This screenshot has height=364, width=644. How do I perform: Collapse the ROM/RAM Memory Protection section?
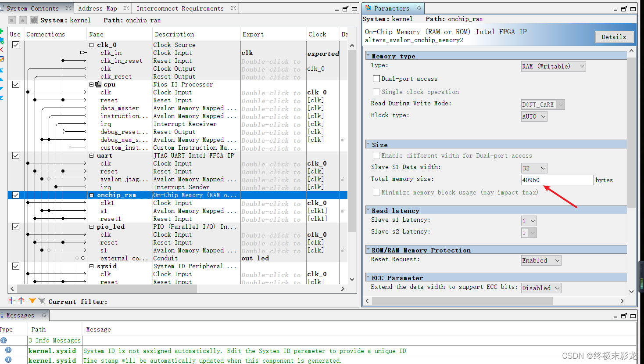368,250
